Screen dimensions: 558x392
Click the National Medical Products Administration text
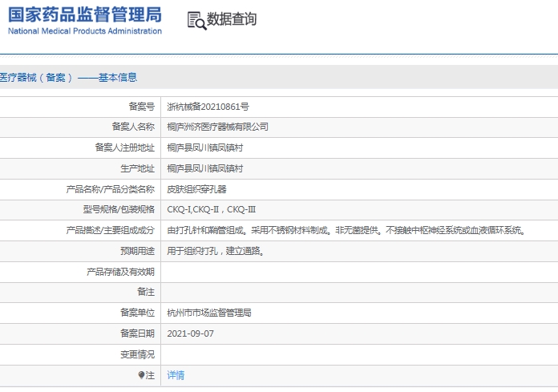click(85, 31)
